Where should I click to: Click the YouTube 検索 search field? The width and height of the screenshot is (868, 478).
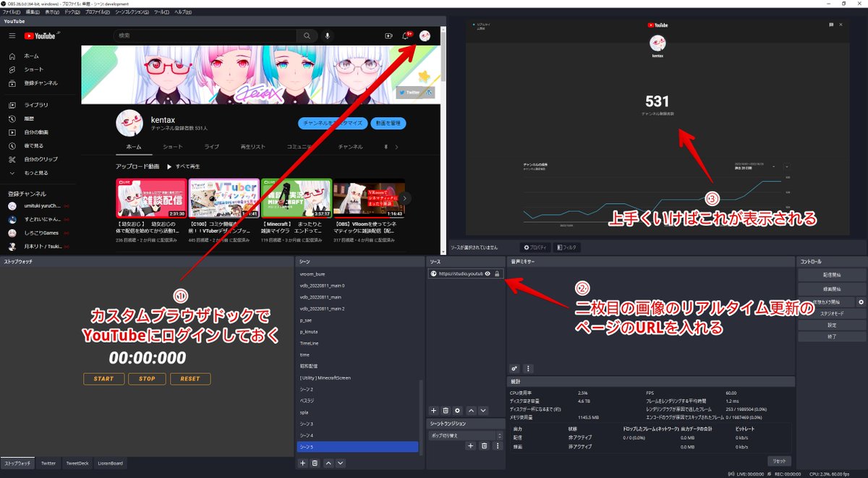pyautogui.click(x=205, y=35)
